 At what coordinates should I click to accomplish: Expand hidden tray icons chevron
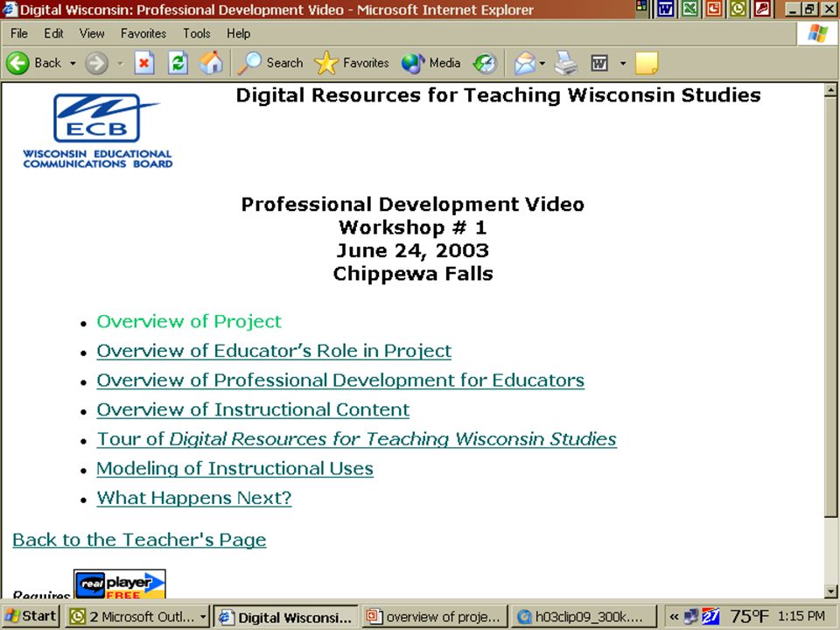674,617
